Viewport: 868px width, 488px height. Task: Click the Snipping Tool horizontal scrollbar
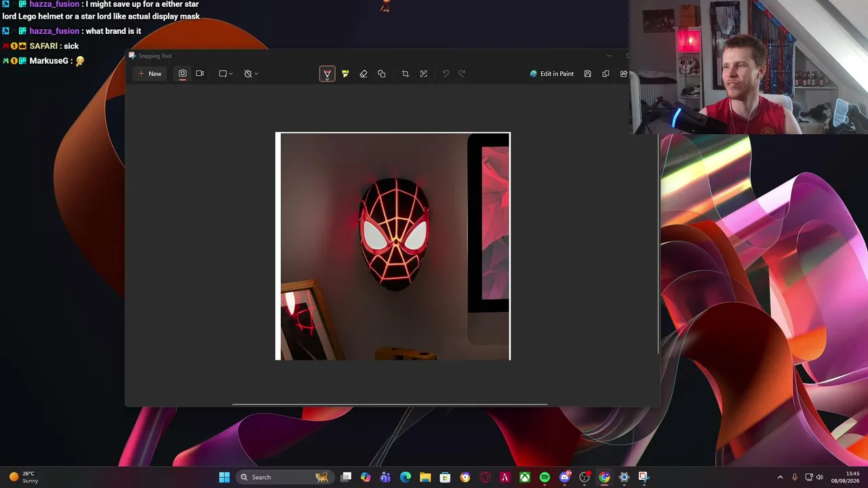[x=390, y=405]
